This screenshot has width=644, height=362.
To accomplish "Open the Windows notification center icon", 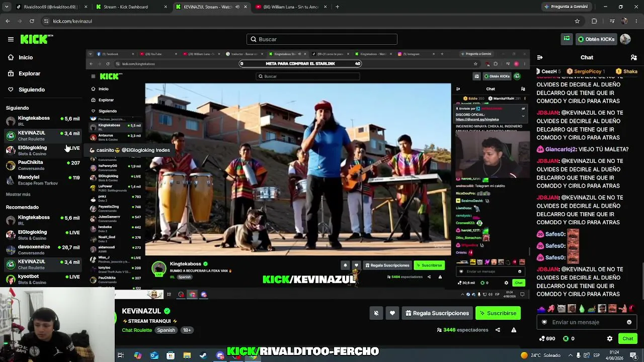I will coord(633,355).
